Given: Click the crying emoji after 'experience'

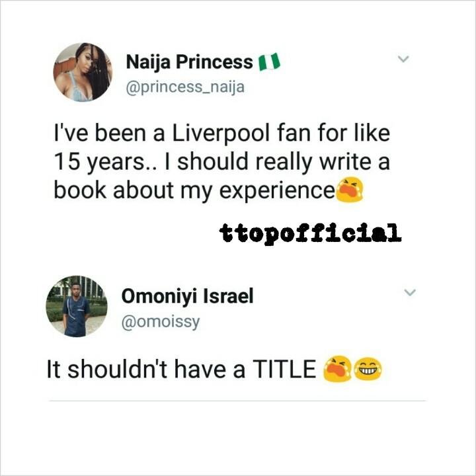Looking at the screenshot, I should (x=350, y=190).
